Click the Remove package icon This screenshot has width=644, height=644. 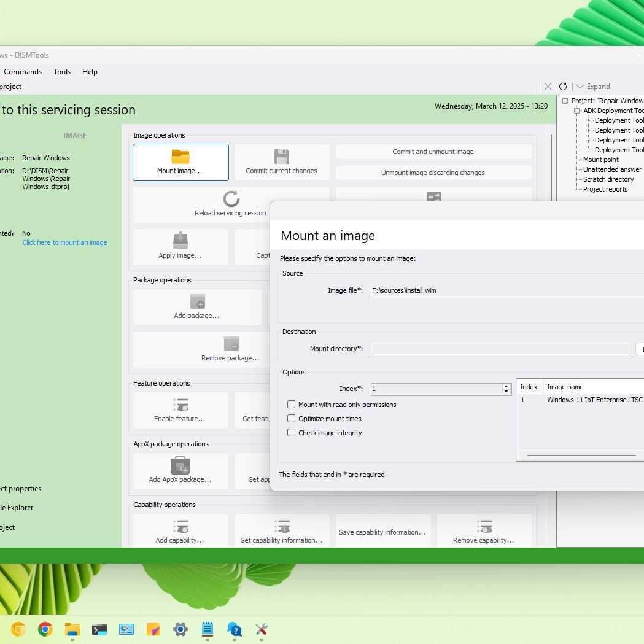231,343
